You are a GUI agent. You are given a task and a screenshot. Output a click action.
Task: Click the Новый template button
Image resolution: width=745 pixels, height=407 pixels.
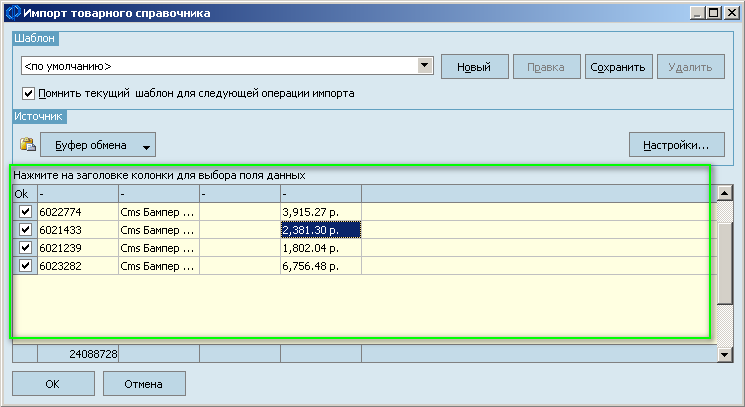[x=474, y=67]
